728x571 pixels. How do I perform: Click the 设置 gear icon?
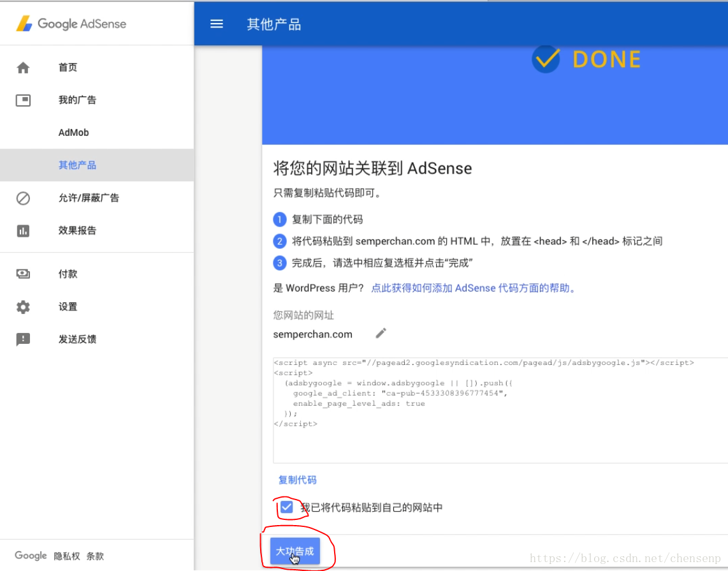tap(23, 307)
